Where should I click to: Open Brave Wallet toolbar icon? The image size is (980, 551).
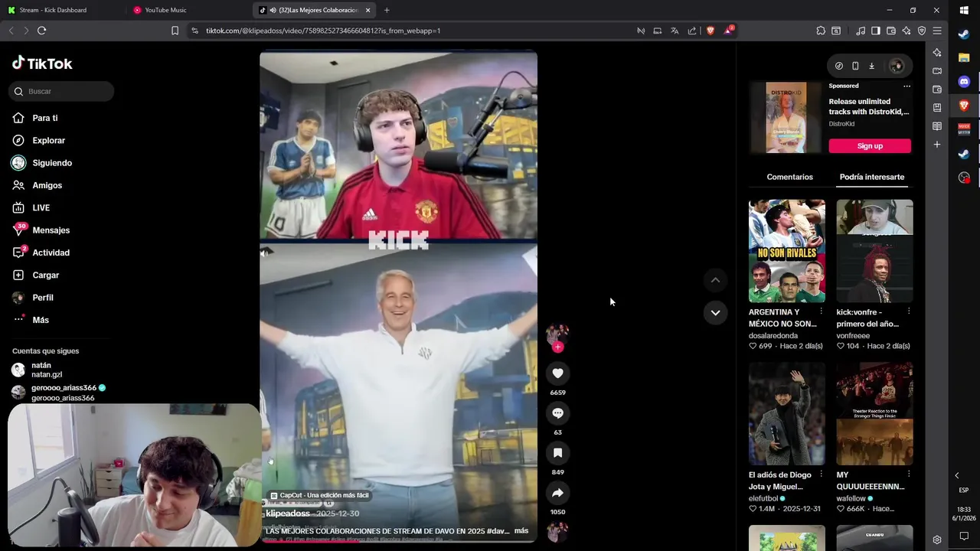pos(891,31)
